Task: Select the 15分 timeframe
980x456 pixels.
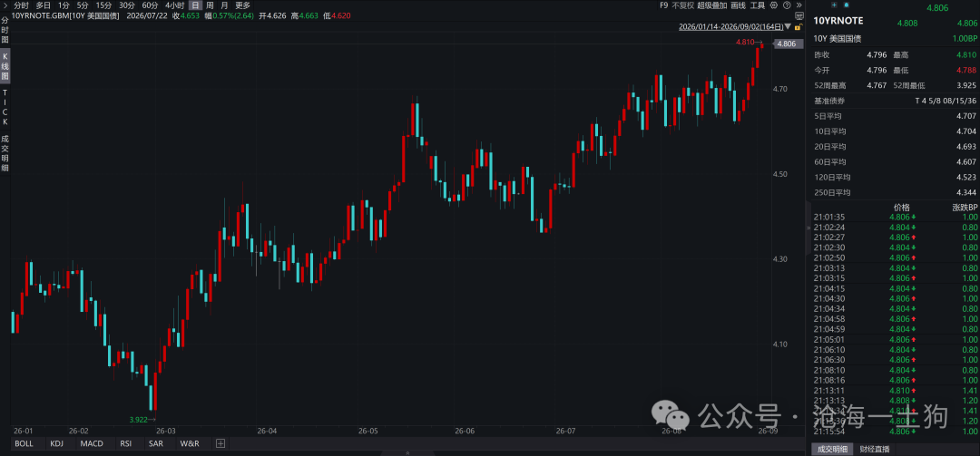Action: pos(103,5)
